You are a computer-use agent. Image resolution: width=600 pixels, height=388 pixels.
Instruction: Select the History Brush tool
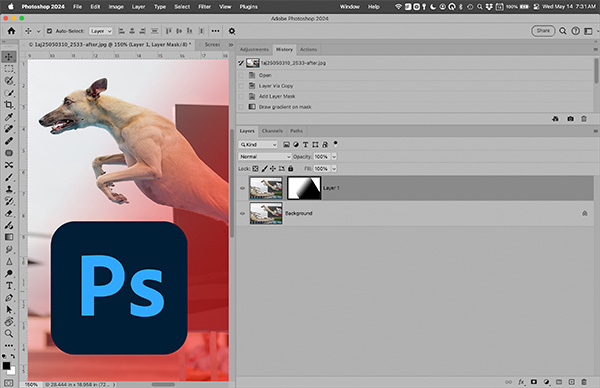(x=9, y=201)
